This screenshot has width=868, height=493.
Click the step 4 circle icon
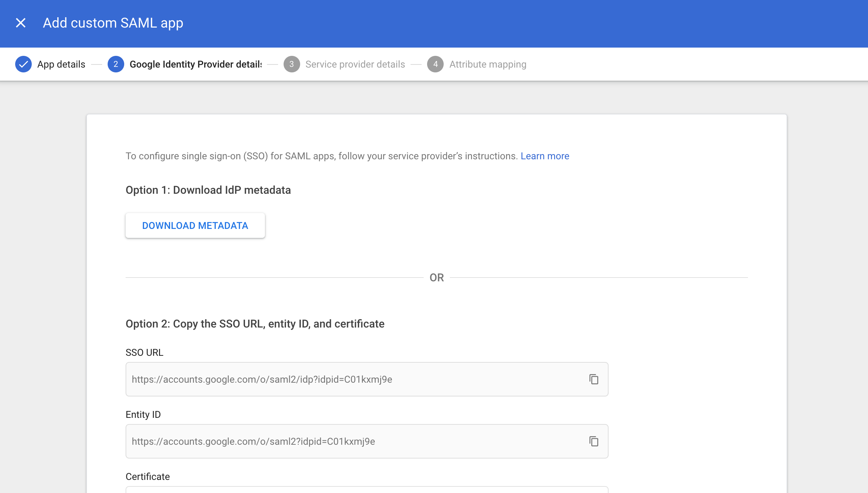[x=435, y=64]
